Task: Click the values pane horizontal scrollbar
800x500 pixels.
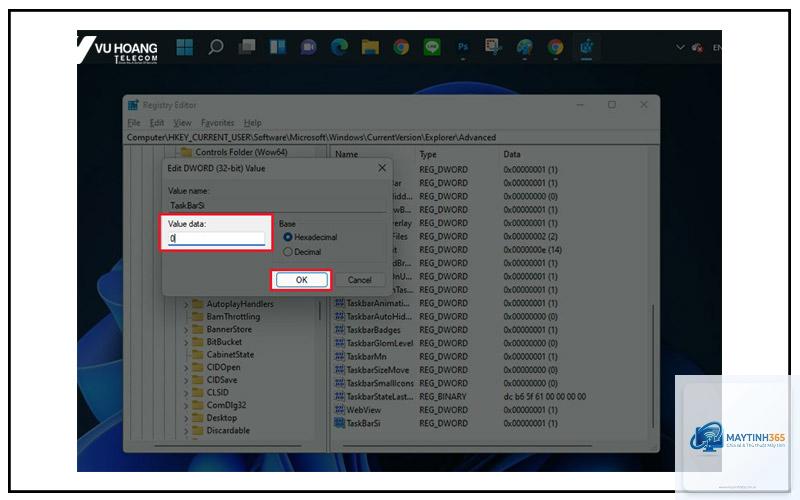Action: pos(467,445)
